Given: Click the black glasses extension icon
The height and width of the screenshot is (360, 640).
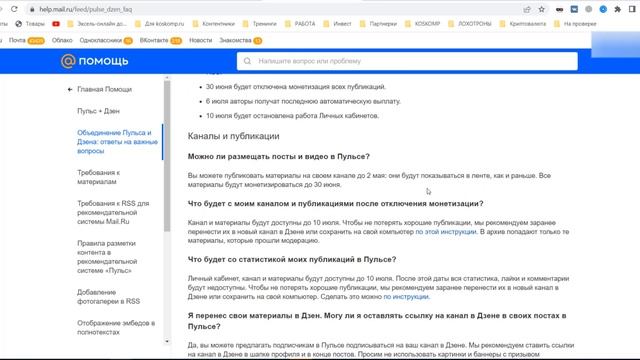Looking at the screenshot, I should coord(560,9).
